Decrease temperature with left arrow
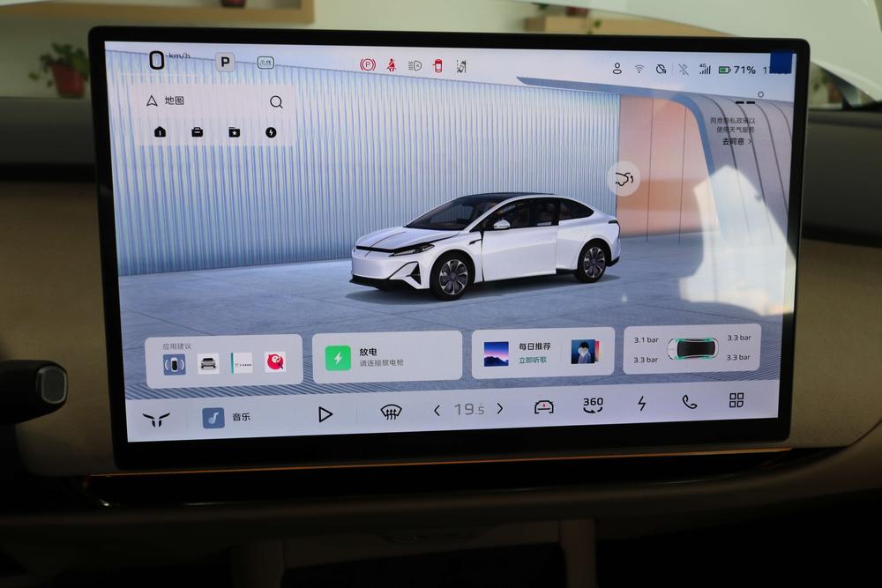 click(x=437, y=411)
